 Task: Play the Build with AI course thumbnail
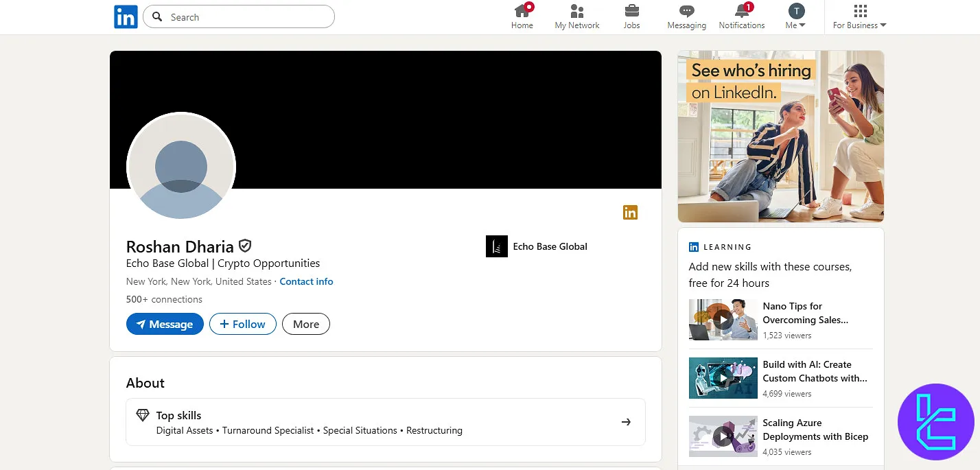723,378
